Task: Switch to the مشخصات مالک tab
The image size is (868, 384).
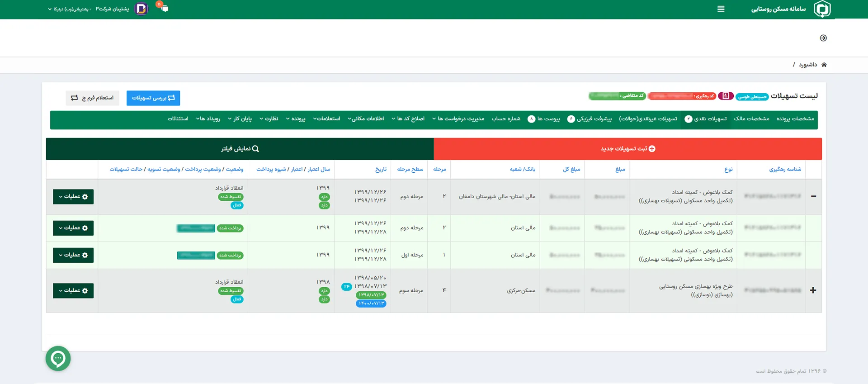Action: [x=751, y=119]
